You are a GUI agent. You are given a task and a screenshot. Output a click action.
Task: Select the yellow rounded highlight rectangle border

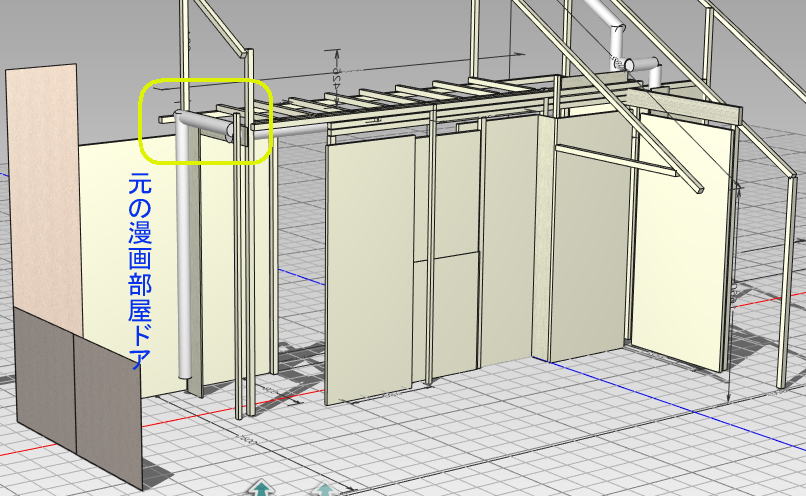[x=206, y=82]
